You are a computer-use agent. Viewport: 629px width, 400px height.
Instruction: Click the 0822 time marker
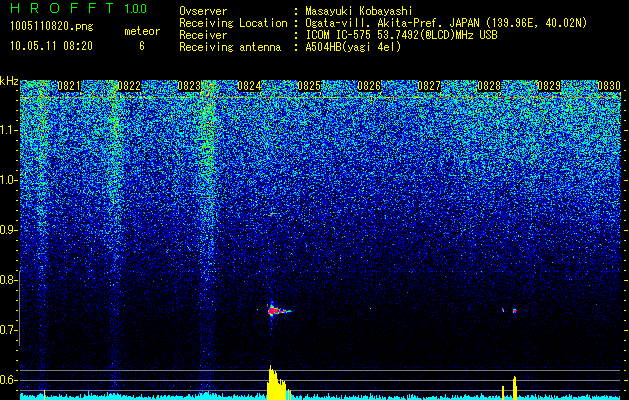(129, 86)
